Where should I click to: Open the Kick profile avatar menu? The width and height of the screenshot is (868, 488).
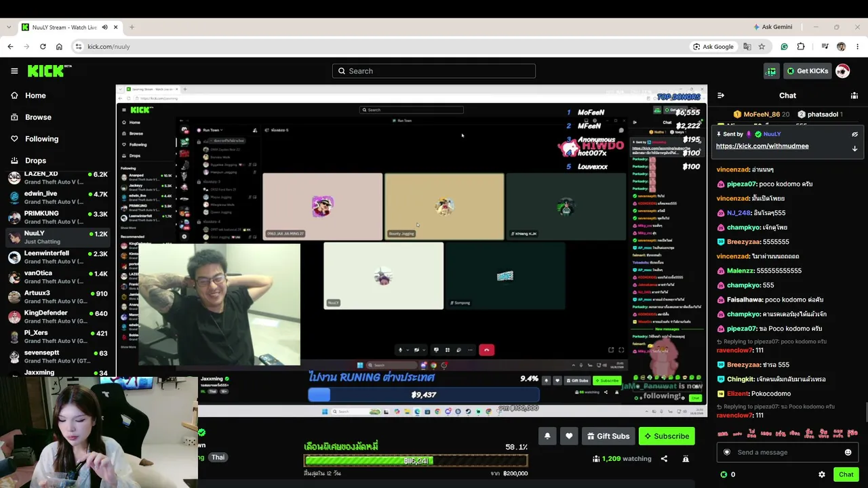tap(842, 71)
